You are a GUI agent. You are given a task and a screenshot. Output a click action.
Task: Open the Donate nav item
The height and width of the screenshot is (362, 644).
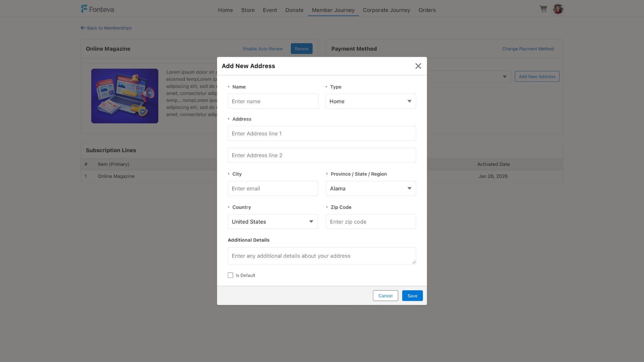tap(294, 10)
